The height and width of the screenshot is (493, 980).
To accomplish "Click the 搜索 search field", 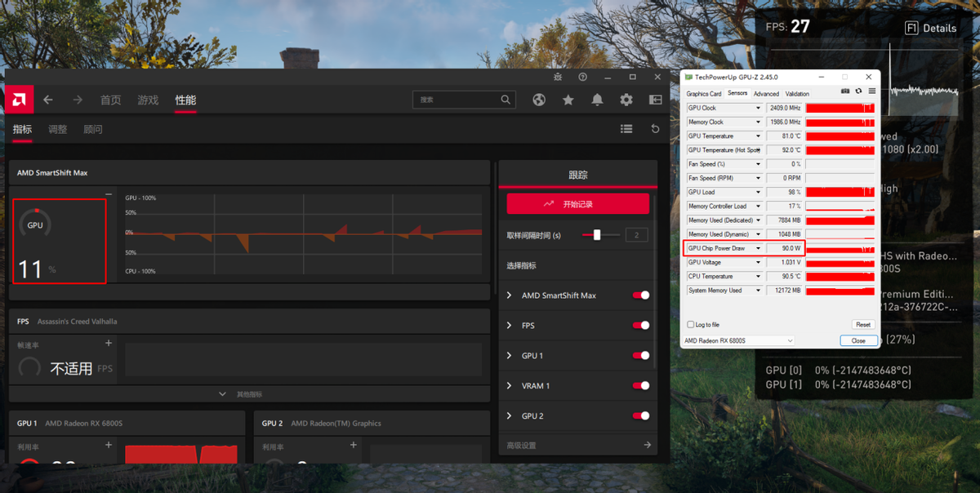I will point(465,100).
